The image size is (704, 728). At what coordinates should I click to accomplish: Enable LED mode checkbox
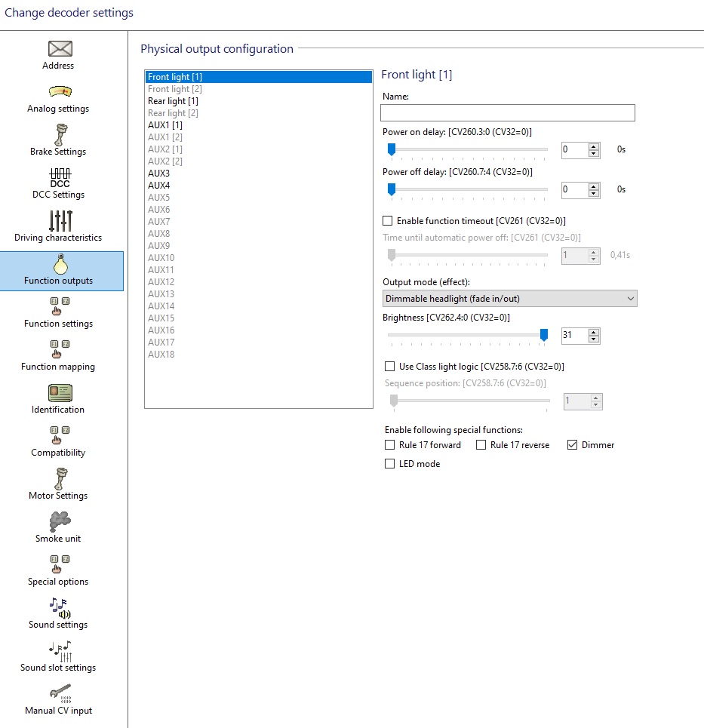click(x=389, y=463)
